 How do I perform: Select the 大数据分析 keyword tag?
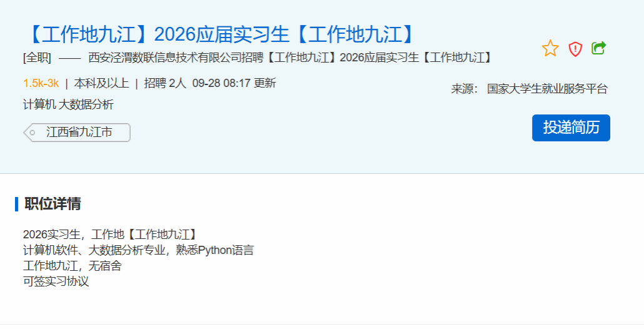click(86, 104)
